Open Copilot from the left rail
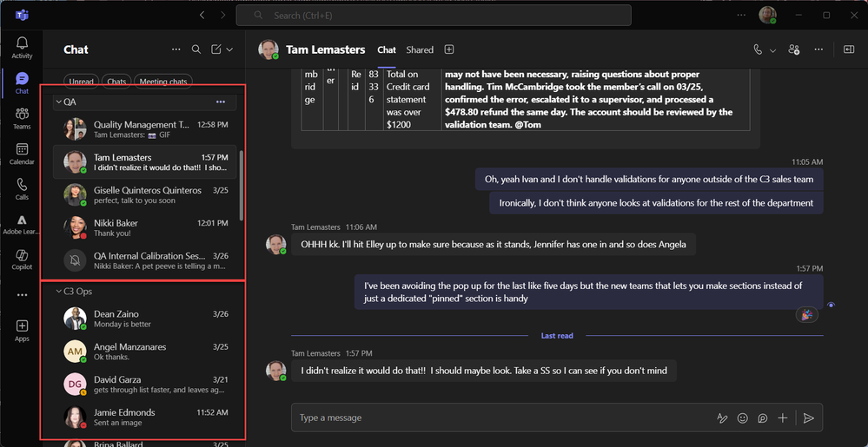This screenshot has height=447, width=868. [x=22, y=259]
